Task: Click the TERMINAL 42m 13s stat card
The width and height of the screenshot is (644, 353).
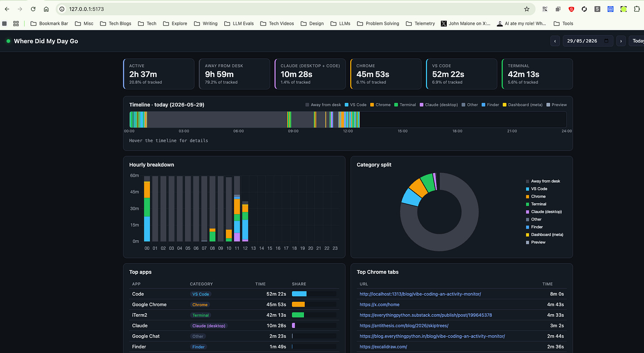Action: point(537,74)
